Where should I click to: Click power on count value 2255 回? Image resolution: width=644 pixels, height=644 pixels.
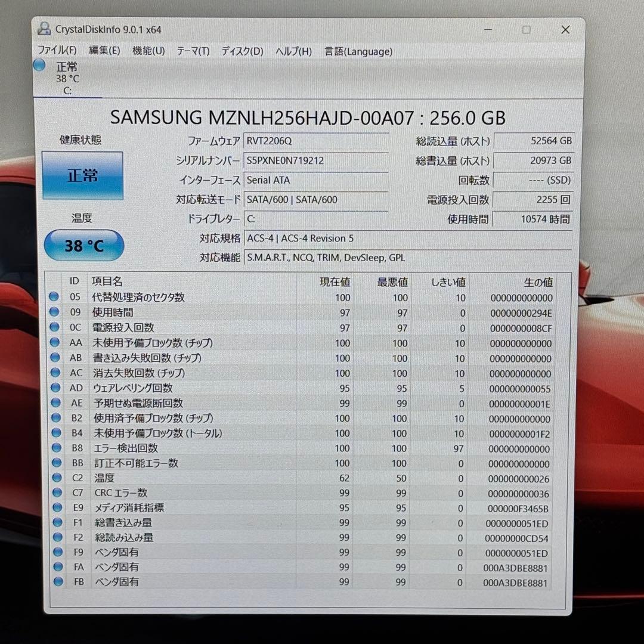[x=532, y=200]
